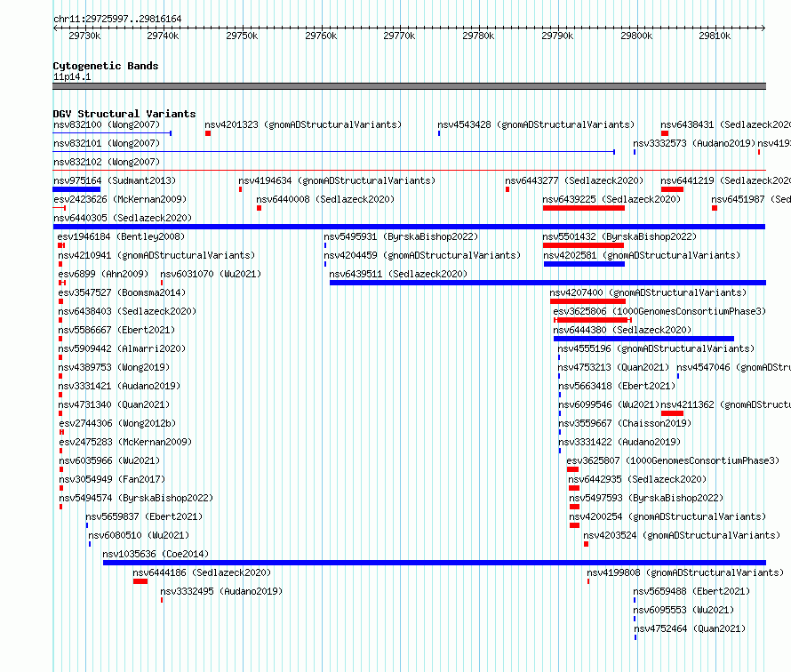The image size is (791, 672).
Task: Open the nsv832102 (Wong2007) variant
Action: pyautogui.click(x=107, y=162)
